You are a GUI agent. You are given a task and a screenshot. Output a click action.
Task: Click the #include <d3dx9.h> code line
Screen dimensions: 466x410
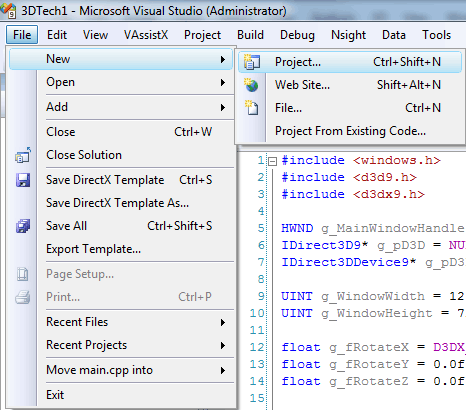(353, 194)
